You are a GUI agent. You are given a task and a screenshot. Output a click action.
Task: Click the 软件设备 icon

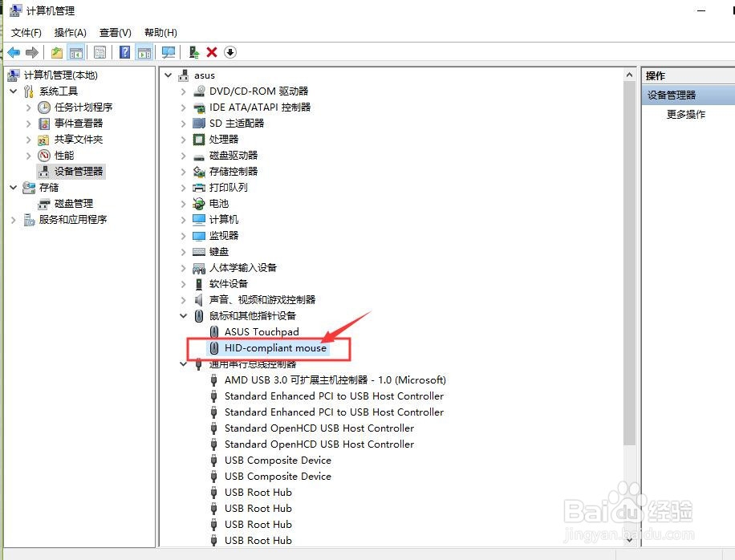pyautogui.click(x=199, y=284)
